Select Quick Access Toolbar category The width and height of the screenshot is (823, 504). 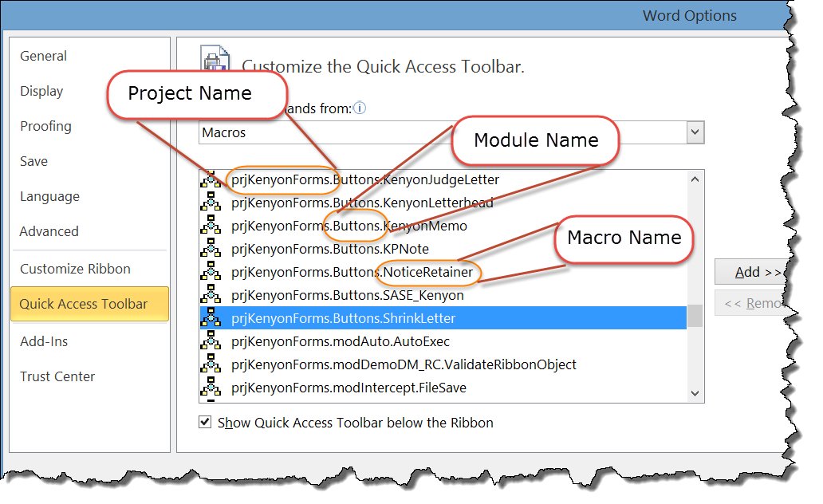pos(90,304)
